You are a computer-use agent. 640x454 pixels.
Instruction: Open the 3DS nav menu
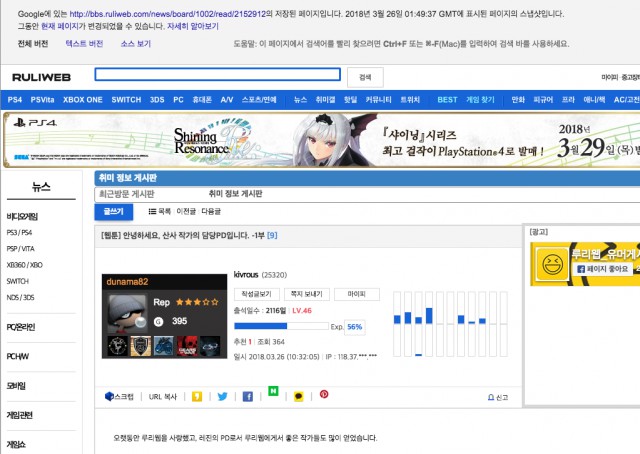[157, 100]
